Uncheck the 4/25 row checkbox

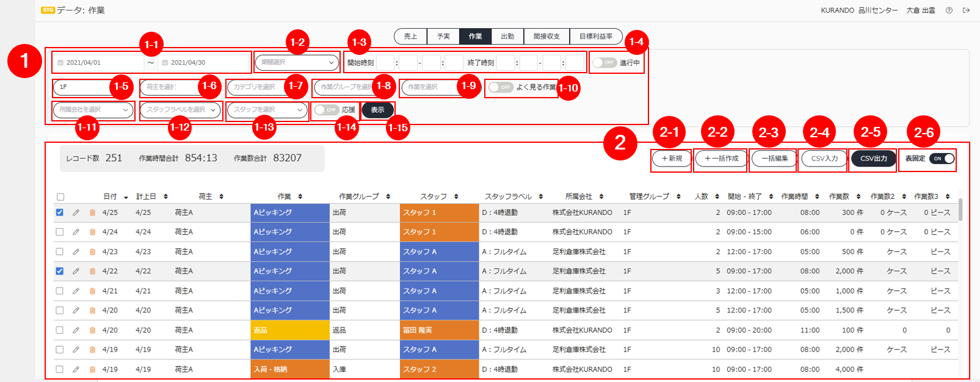60,213
